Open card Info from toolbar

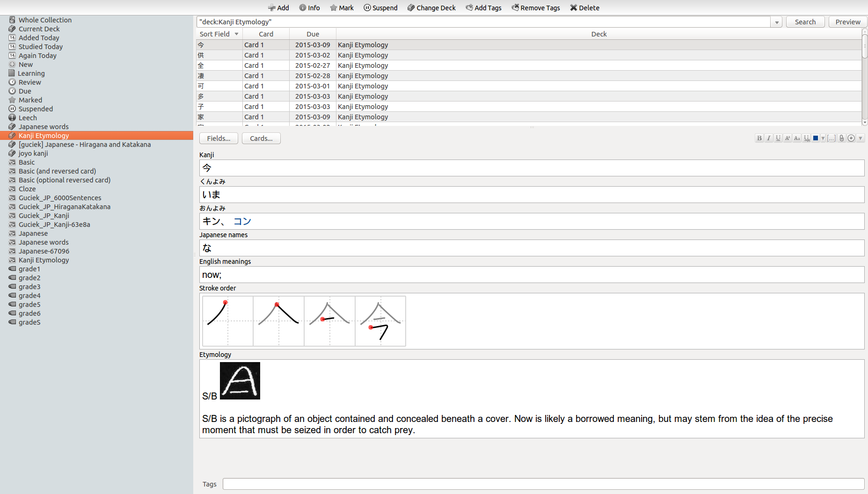pyautogui.click(x=309, y=7)
